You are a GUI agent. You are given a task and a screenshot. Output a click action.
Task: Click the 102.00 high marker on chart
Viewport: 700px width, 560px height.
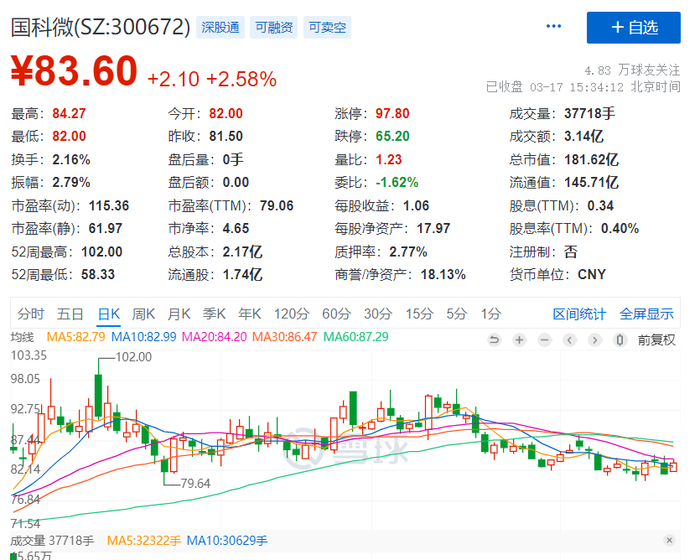click(x=133, y=357)
